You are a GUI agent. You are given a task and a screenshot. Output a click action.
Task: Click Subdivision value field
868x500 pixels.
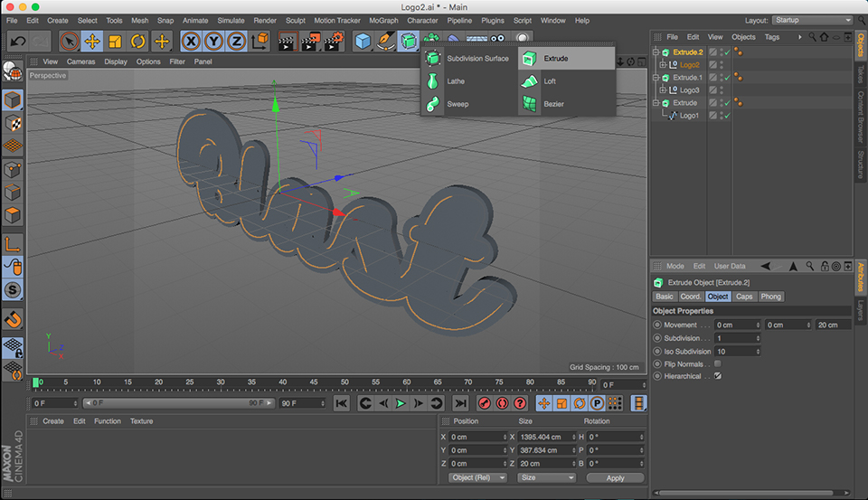(x=737, y=338)
